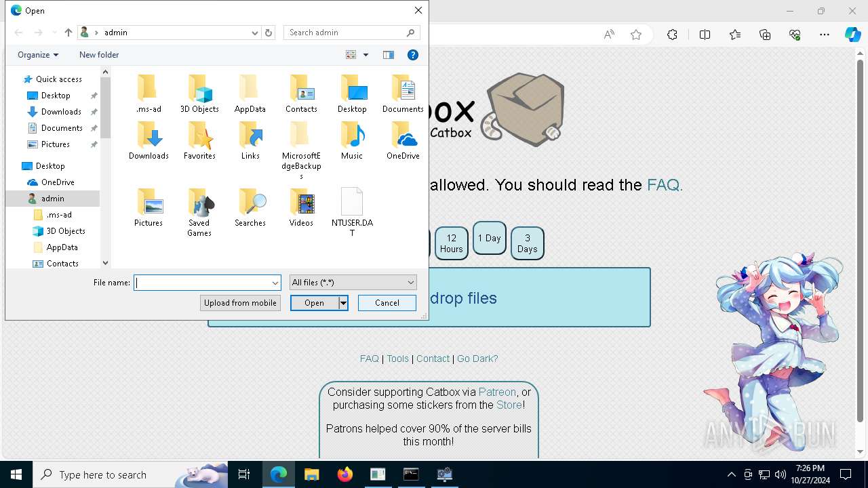The height and width of the screenshot is (488, 868).
Task: Expand the File name history dropdown
Action: point(275,283)
